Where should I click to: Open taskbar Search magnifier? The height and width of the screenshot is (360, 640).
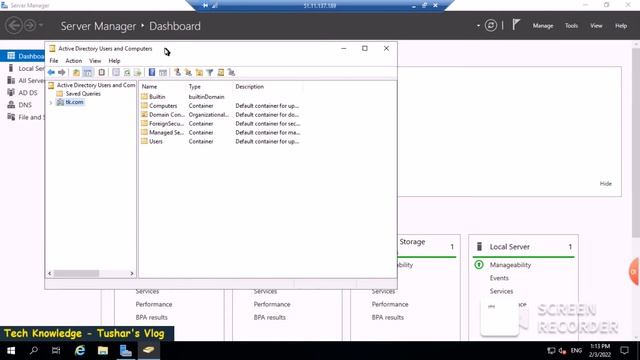pos(34,351)
